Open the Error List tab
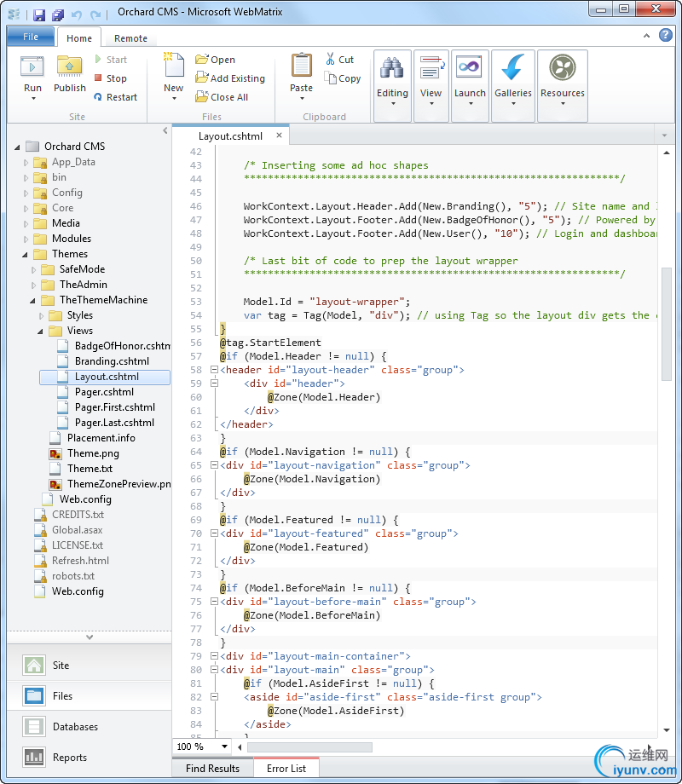The image size is (682, 784). click(286, 768)
